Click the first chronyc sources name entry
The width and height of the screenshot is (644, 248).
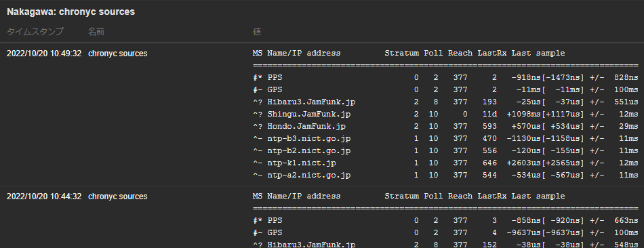click(117, 54)
